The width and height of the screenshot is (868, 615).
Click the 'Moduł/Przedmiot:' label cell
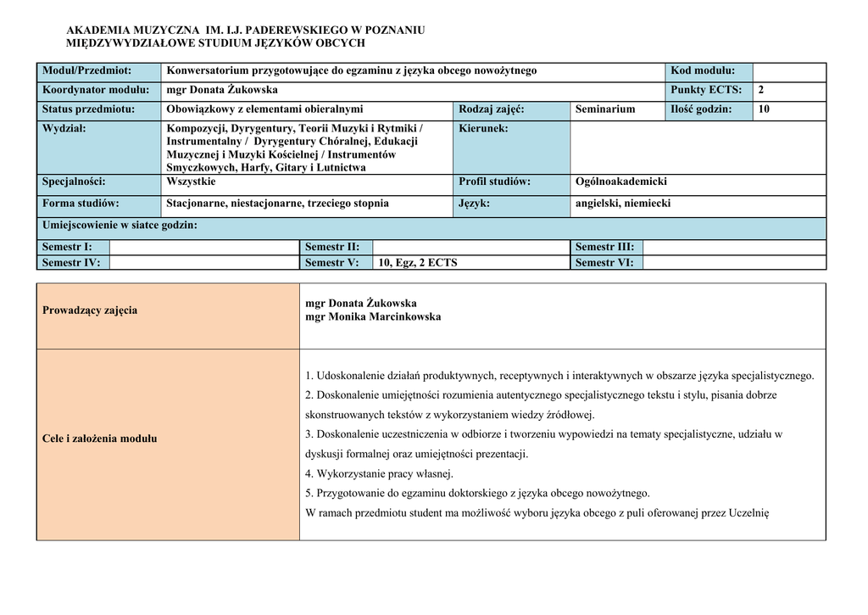pos(98,71)
